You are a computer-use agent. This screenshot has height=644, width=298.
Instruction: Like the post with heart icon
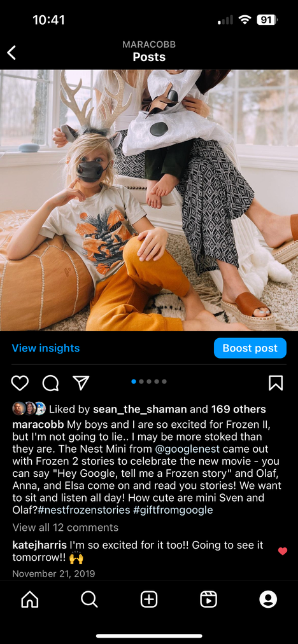pos(19,383)
